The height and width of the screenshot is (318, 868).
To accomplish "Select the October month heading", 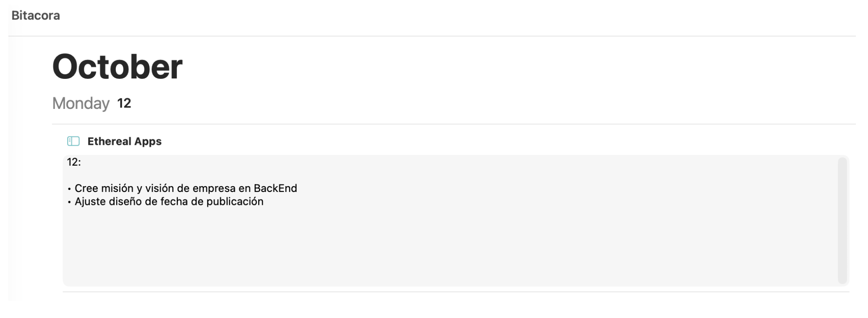I will click(x=117, y=67).
